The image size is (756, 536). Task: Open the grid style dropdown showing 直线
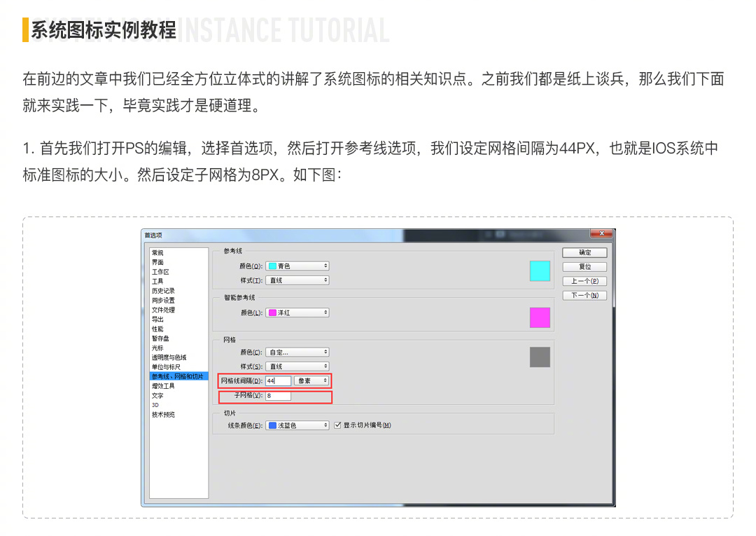click(x=297, y=366)
